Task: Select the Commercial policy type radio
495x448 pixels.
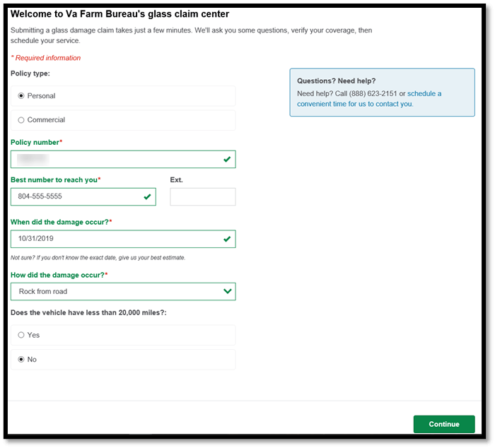Action: point(21,120)
